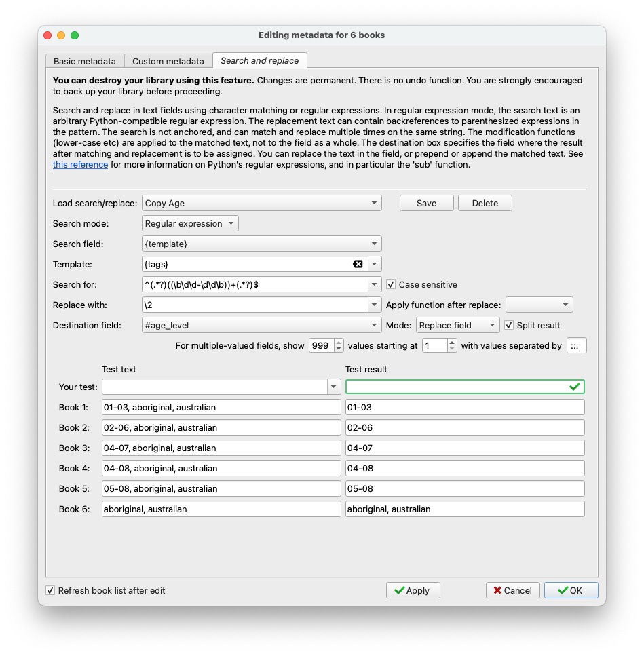Click Book 3 test text '04-07, aboriginal, australian'
This screenshot has height=656, width=644.
[x=221, y=448]
